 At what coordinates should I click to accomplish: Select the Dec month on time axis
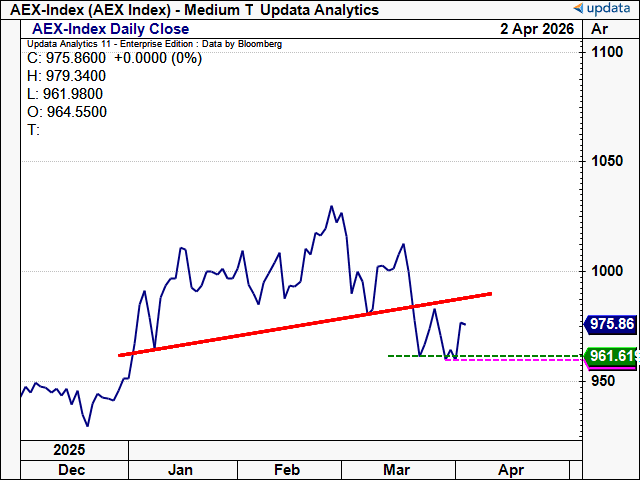click(x=70, y=470)
